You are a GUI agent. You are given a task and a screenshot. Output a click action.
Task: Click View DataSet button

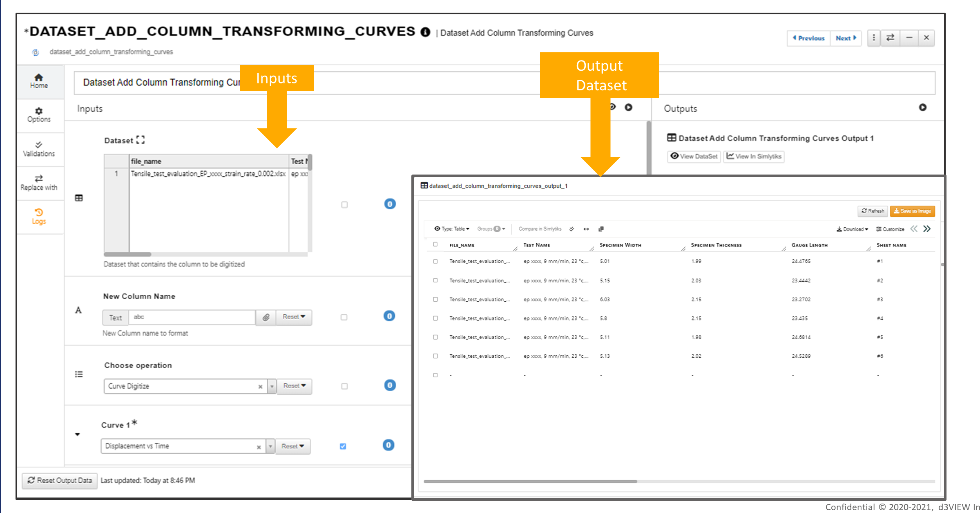[694, 157]
